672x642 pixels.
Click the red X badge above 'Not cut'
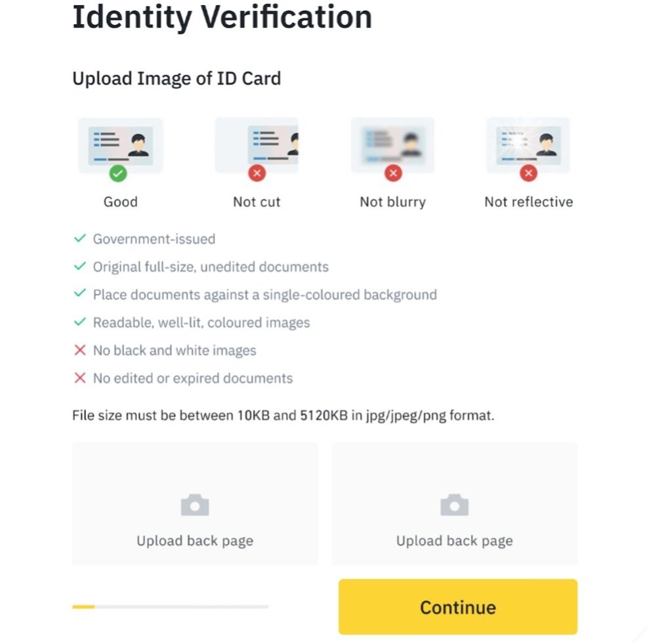[x=257, y=173]
